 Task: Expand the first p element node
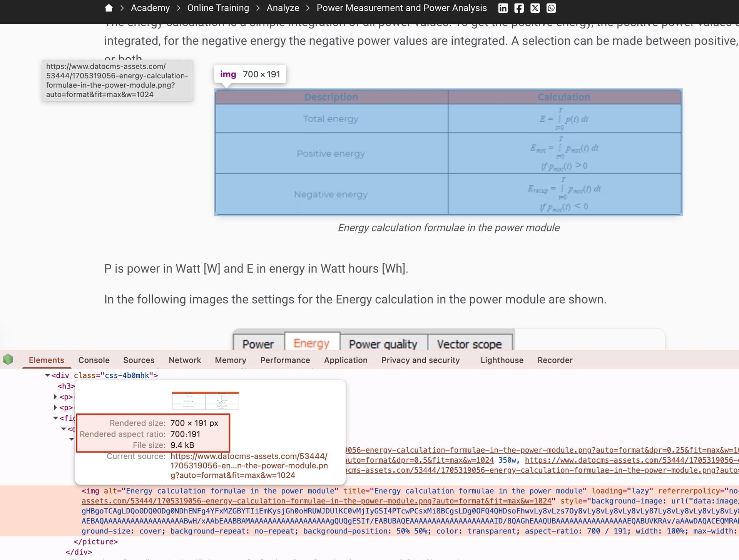tap(55, 397)
